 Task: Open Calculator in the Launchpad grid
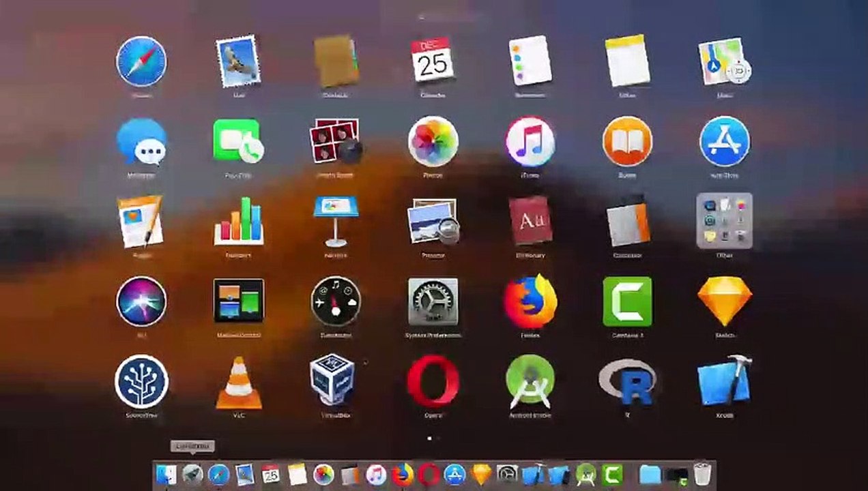(x=627, y=221)
